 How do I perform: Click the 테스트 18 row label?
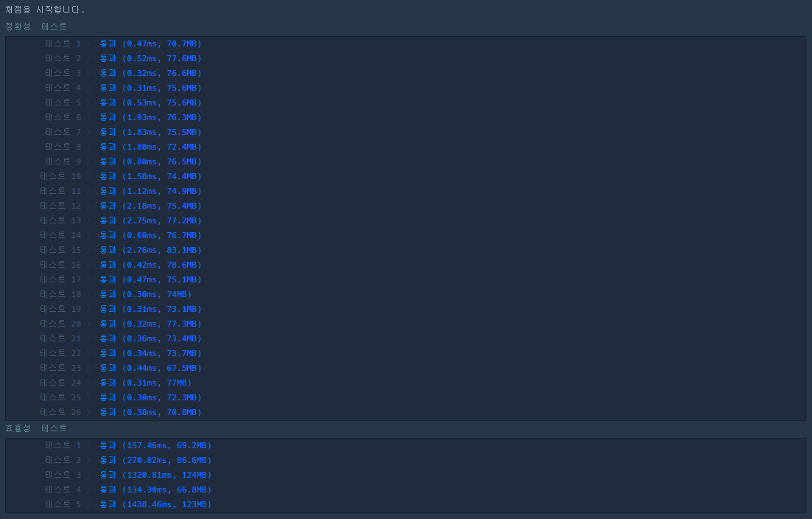(x=60, y=294)
